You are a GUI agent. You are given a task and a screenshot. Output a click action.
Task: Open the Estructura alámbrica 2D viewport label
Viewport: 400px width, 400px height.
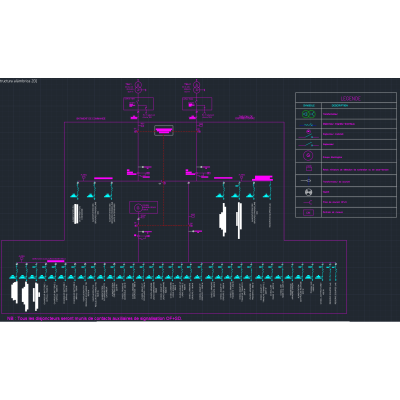click(x=19, y=81)
